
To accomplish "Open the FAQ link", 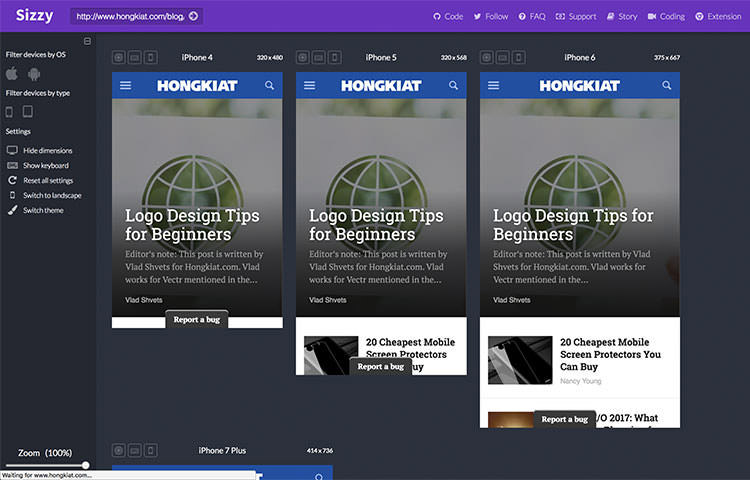I will [x=532, y=17].
